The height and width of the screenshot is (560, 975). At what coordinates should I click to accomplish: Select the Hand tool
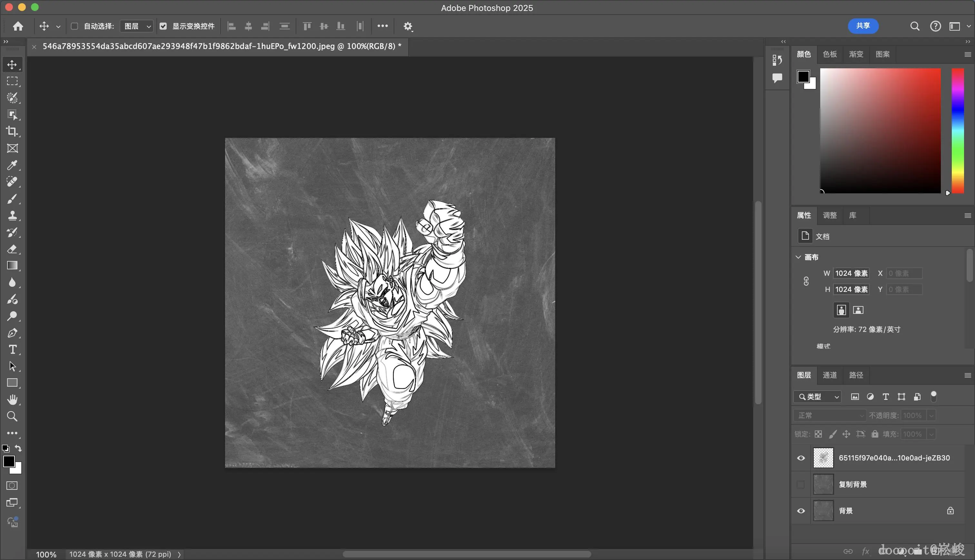[12, 400]
